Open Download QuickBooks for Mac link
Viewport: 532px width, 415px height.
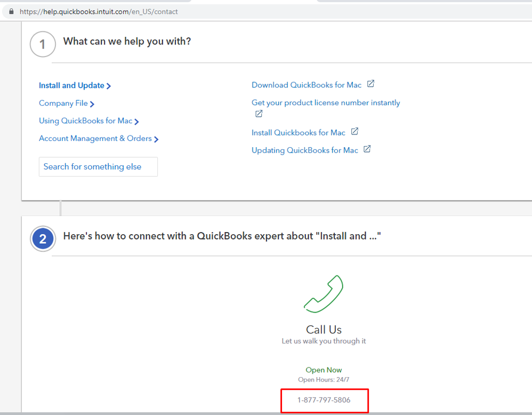[x=307, y=85]
